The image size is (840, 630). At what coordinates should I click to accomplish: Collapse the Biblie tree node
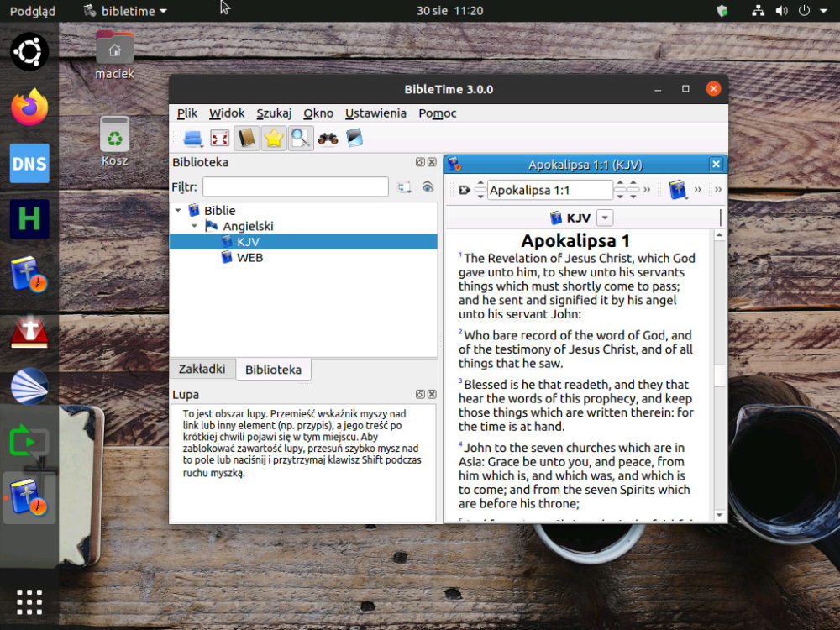178,211
